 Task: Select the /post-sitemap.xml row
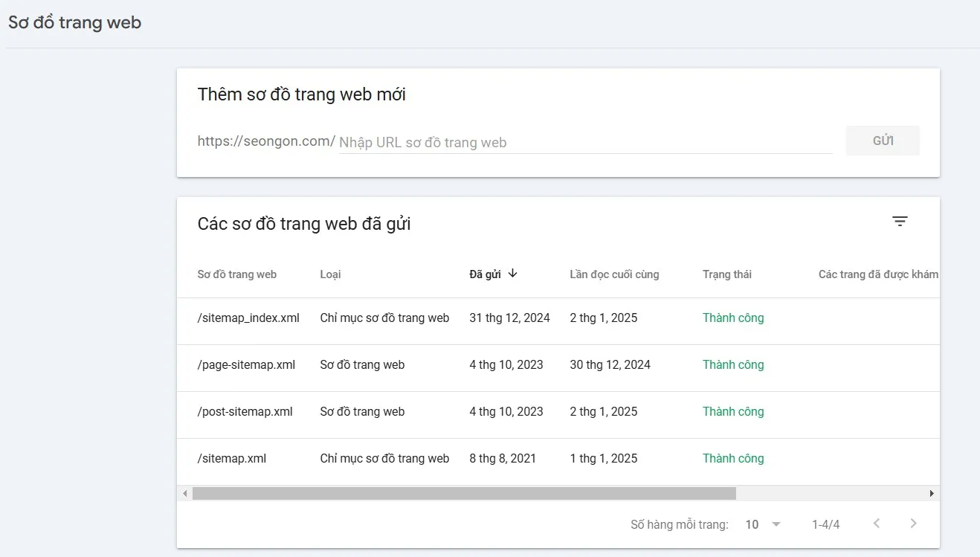(x=245, y=411)
